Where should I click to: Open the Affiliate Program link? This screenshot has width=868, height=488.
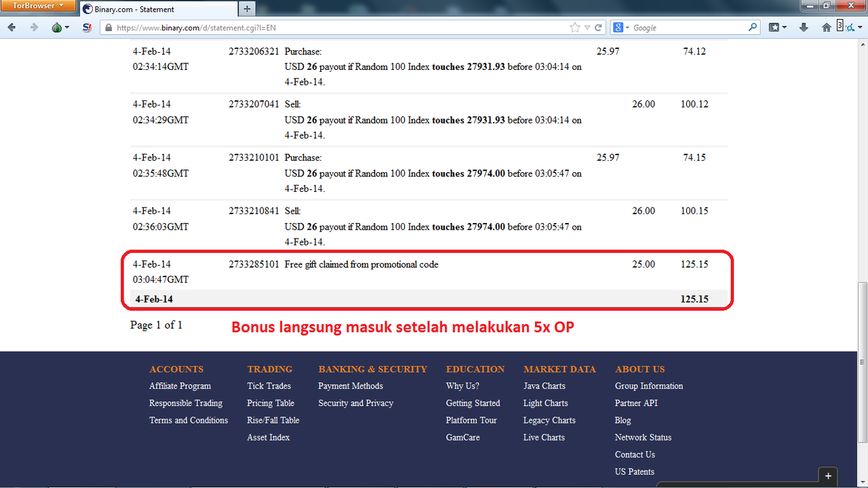click(x=180, y=386)
